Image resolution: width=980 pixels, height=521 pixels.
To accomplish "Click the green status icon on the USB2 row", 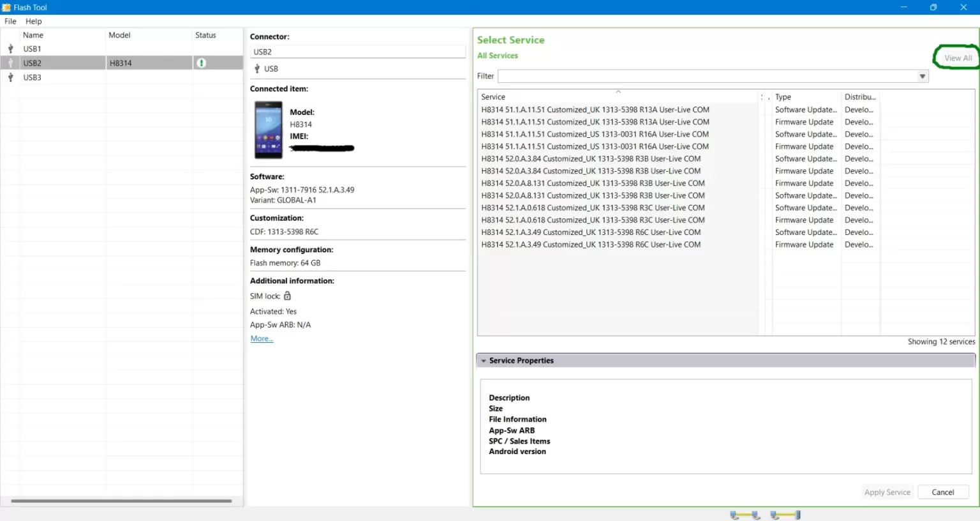I will [201, 63].
